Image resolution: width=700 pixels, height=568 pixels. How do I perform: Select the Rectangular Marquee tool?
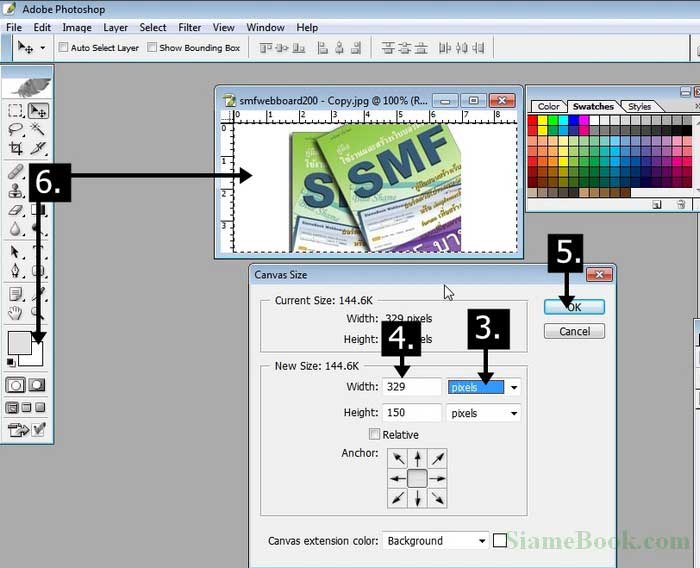(x=16, y=111)
